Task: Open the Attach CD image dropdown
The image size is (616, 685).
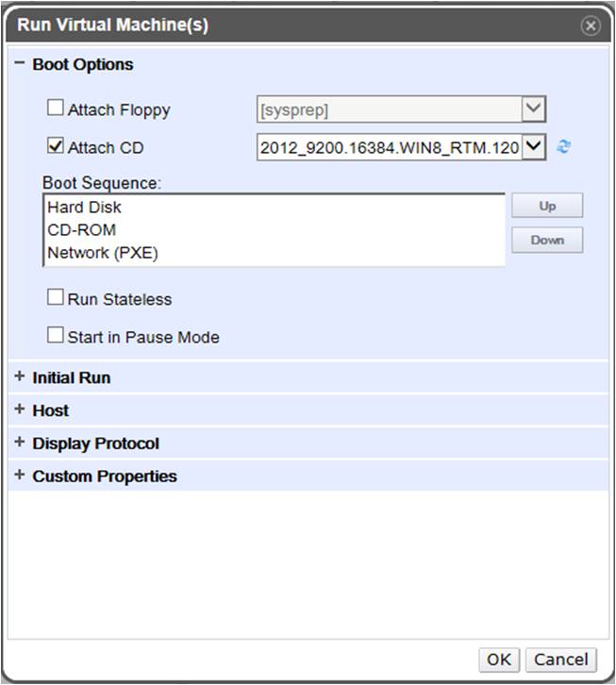Action: [534, 146]
